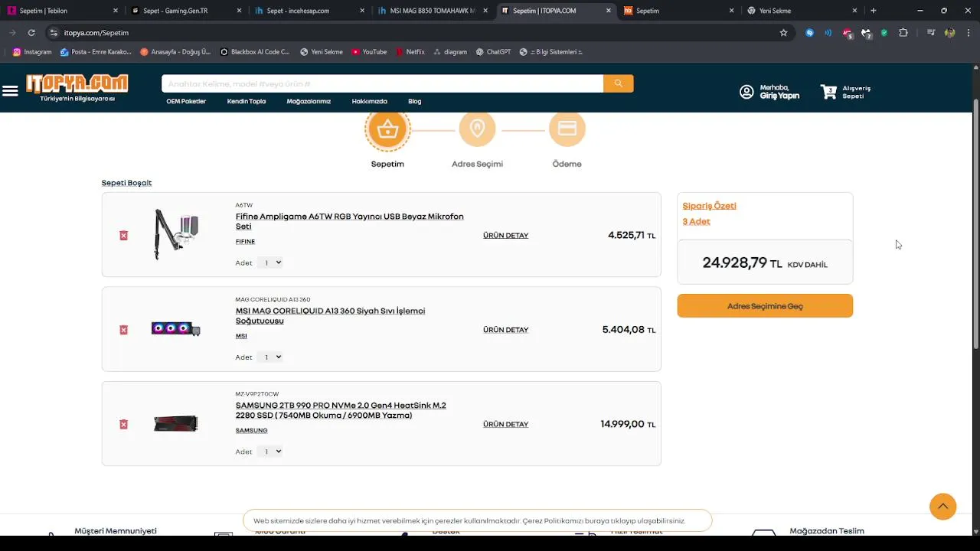Open the browser extensions puzzle icon

tap(903, 33)
